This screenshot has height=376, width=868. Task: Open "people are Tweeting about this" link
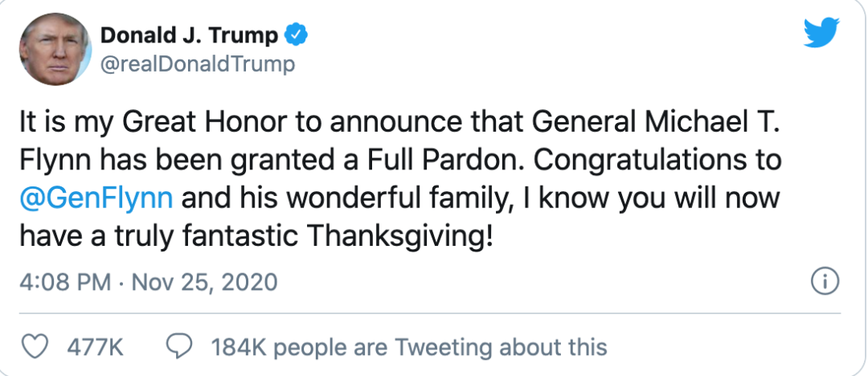(441, 348)
